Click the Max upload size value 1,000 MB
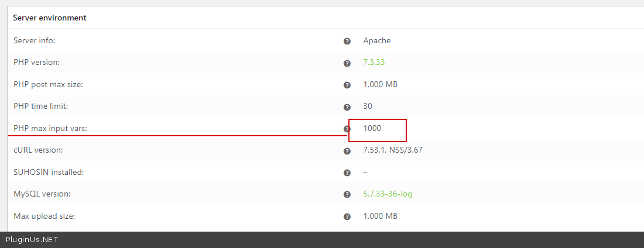 click(x=380, y=216)
